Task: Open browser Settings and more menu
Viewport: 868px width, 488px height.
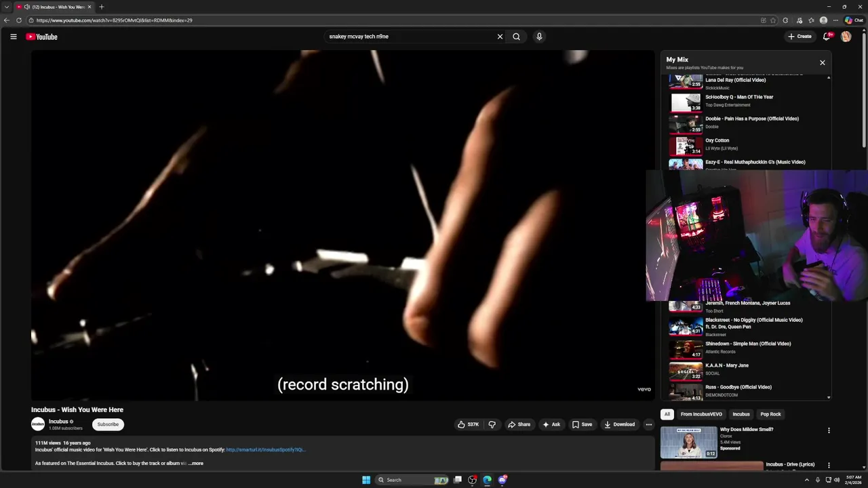Action: point(835,20)
